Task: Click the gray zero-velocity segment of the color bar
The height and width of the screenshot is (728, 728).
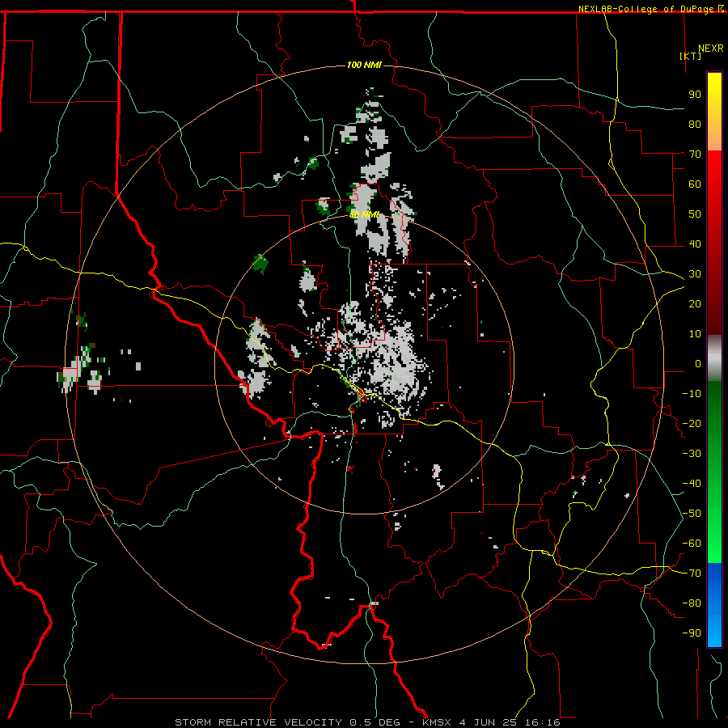Action: coord(714,358)
